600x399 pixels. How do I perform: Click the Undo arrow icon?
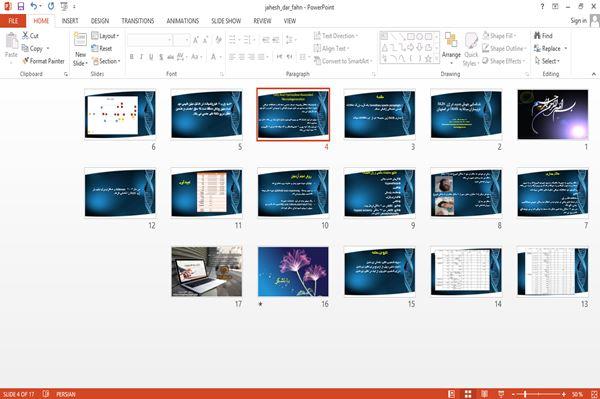34,7
